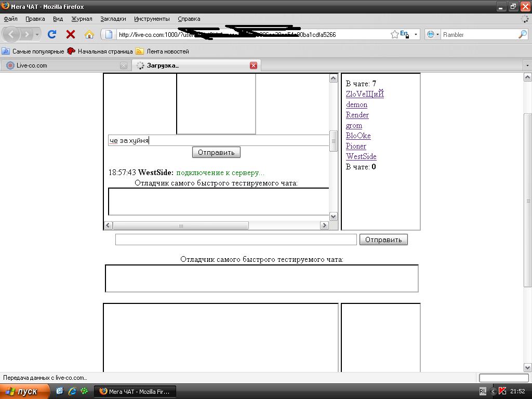Click Kaspersky tray icon
Viewport: 532px width, 399px height.
click(502, 391)
